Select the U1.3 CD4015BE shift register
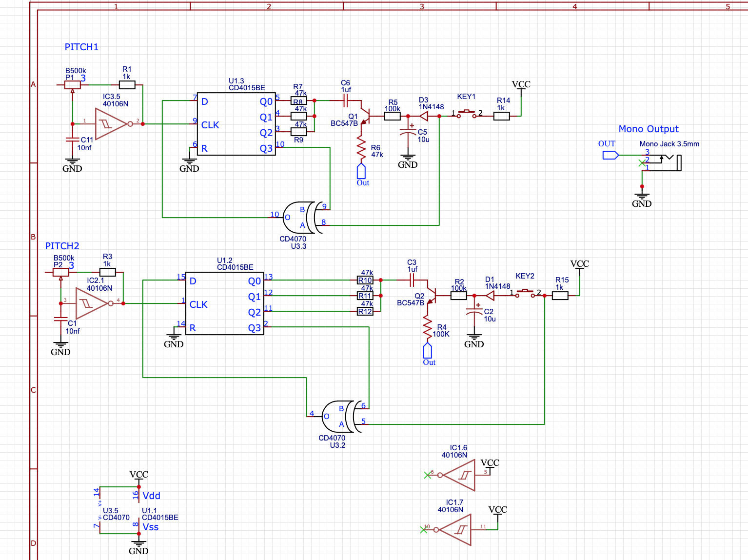Screen dimensions: 748x560 236,124
